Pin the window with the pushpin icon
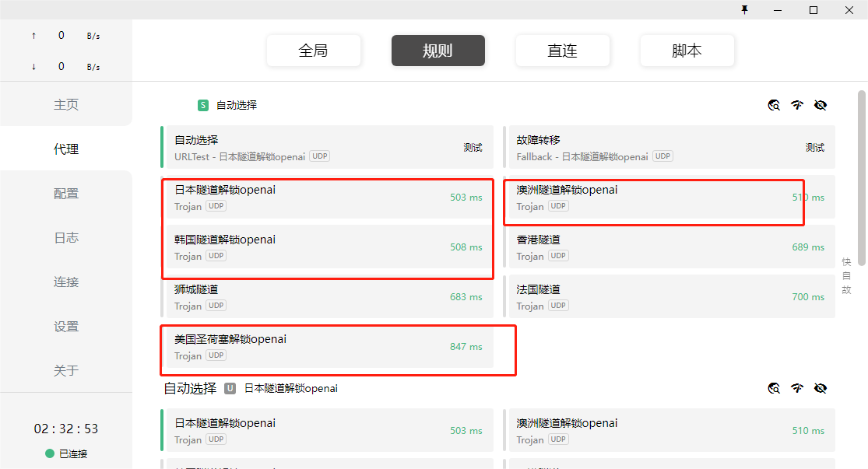This screenshot has height=469, width=868. (744, 10)
